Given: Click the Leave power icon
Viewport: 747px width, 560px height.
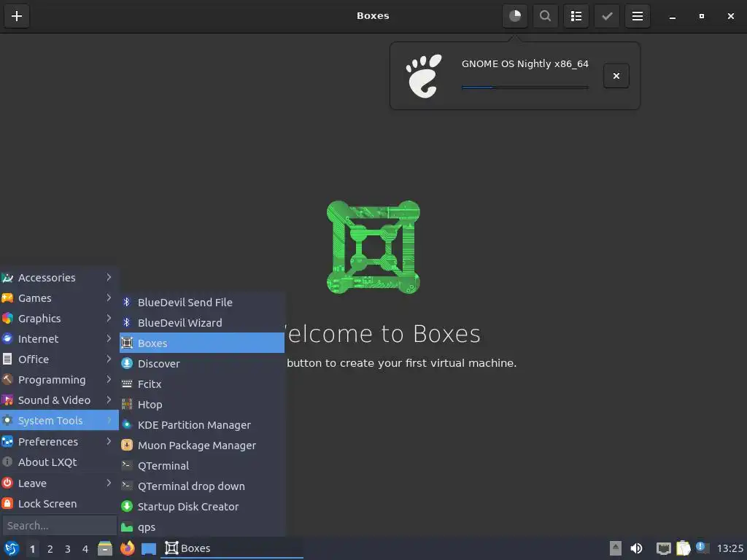Looking at the screenshot, I should point(7,483).
